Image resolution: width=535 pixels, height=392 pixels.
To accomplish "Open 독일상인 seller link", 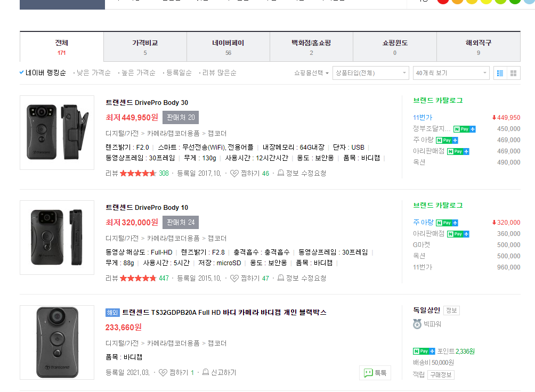I will tap(426, 310).
